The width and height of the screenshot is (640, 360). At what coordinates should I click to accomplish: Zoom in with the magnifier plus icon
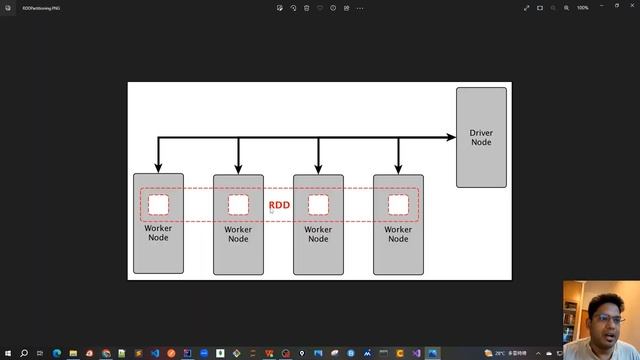click(x=567, y=8)
